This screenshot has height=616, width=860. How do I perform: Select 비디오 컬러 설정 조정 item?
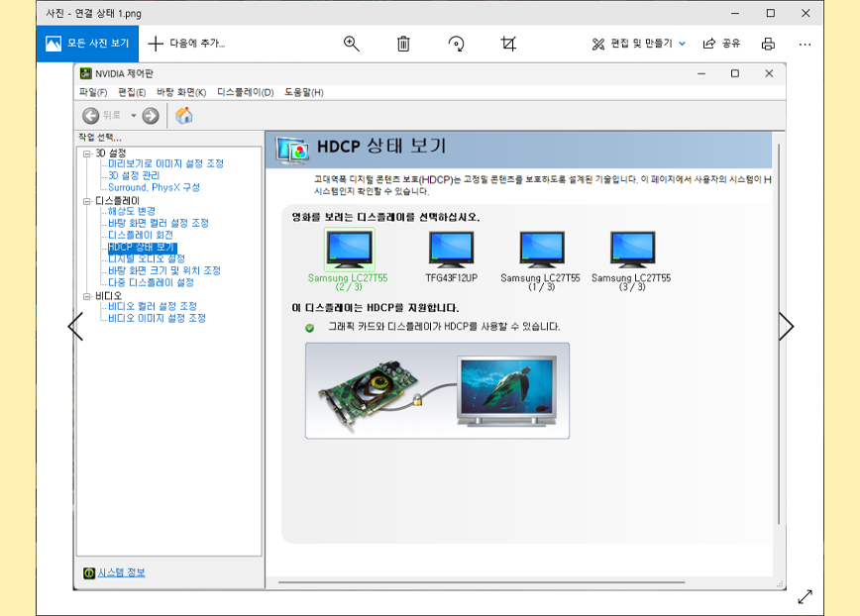(153, 306)
